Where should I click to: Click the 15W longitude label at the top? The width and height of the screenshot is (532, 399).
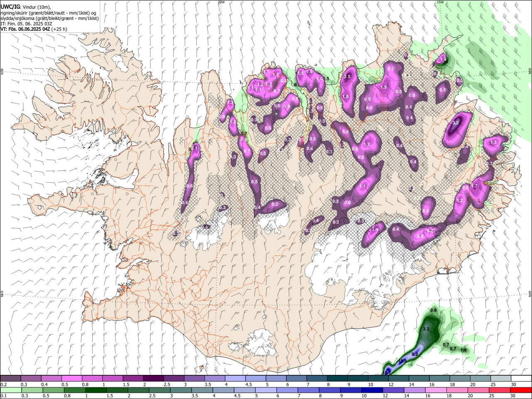440,2
